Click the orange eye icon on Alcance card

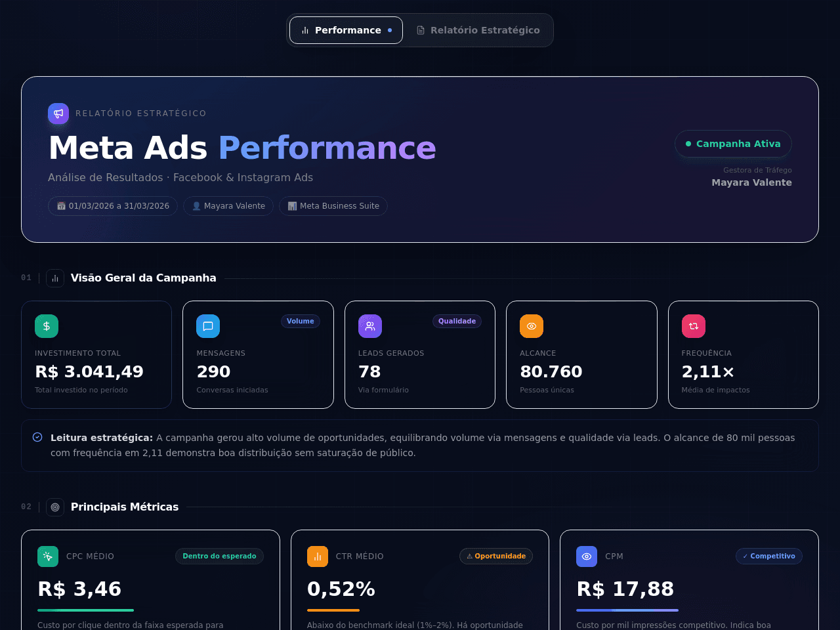point(532,326)
